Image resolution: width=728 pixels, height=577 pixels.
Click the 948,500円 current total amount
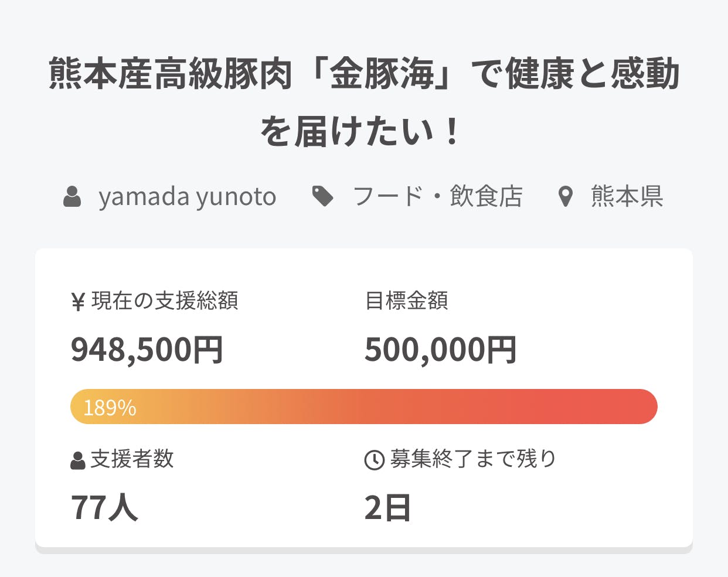[x=147, y=350]
